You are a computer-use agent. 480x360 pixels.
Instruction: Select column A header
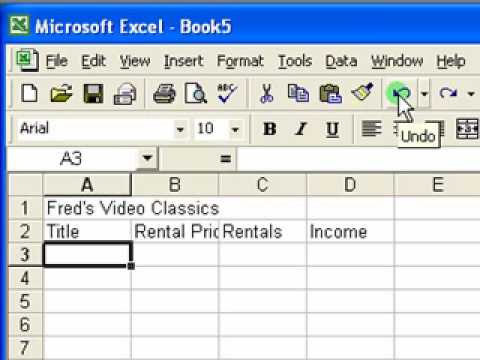coord(87,184)
